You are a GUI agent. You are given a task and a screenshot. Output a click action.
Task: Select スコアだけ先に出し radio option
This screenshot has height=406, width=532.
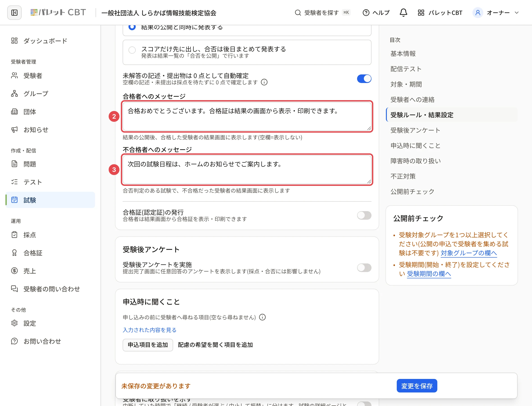pos(132,50)
